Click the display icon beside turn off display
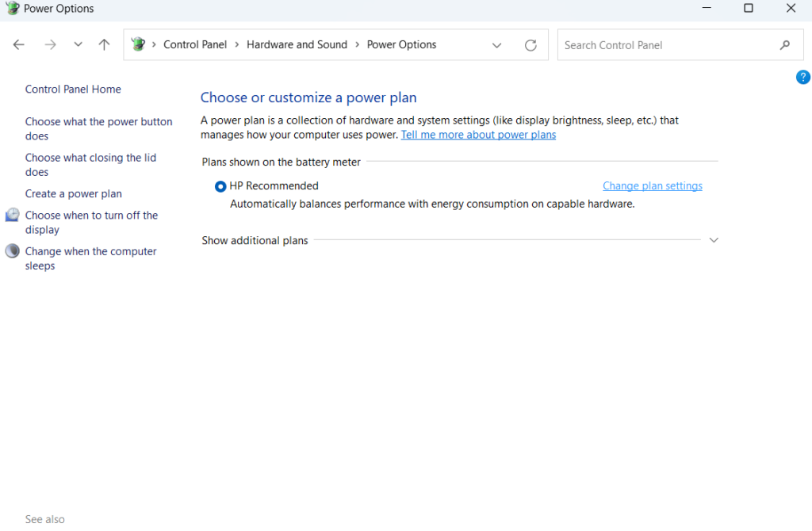The image size is (812, 531). (x=12, y=216)
